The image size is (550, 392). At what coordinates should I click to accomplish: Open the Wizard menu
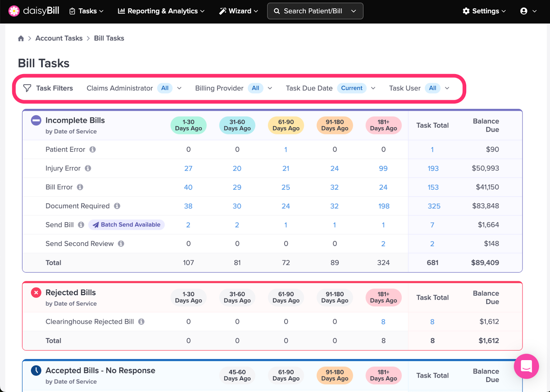pos(239,11)
